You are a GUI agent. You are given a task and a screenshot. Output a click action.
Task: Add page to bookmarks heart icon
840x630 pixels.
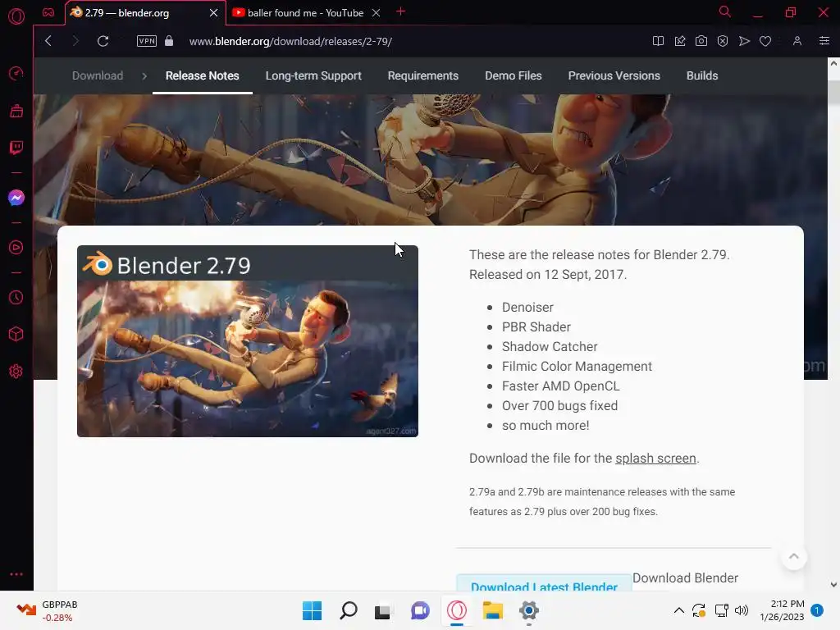coord(765,41)
